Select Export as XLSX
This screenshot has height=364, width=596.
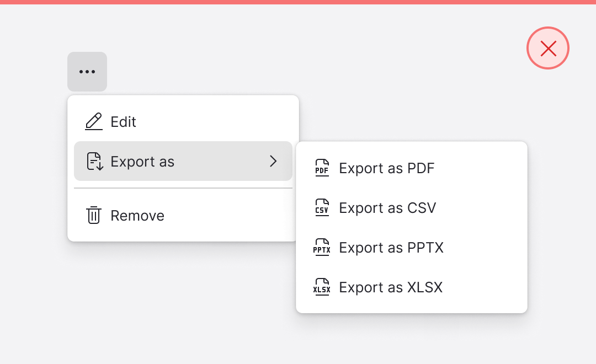(391, 287)
